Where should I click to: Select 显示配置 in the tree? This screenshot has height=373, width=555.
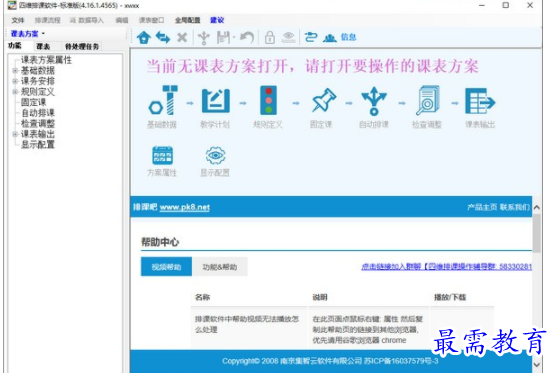point(38,145)
